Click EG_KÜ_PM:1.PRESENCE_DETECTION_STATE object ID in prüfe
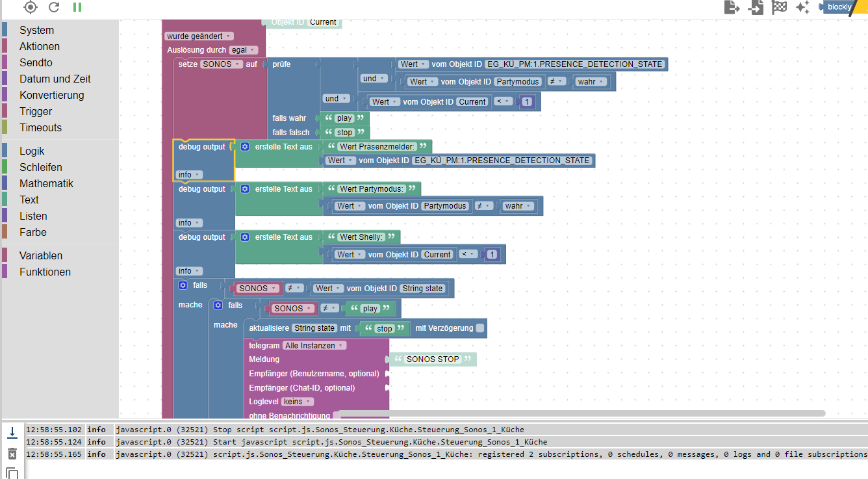The image size is (868, 479). 574,64
